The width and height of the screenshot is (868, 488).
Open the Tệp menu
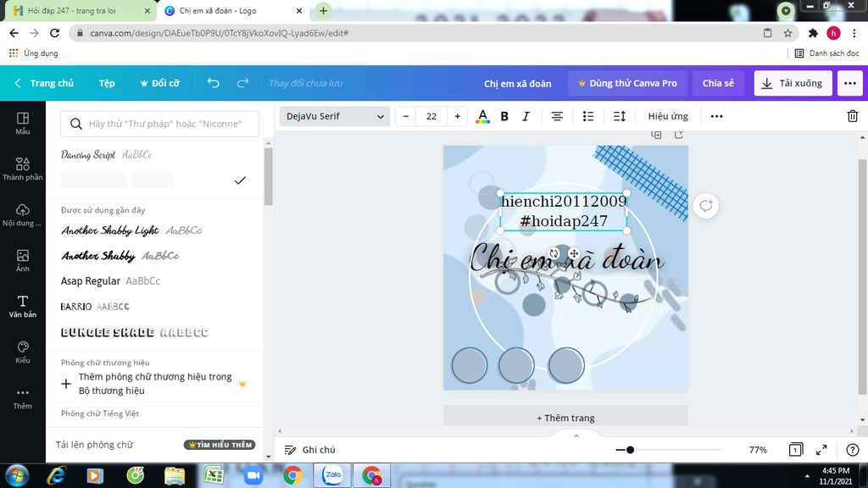[x=107, y=83]
